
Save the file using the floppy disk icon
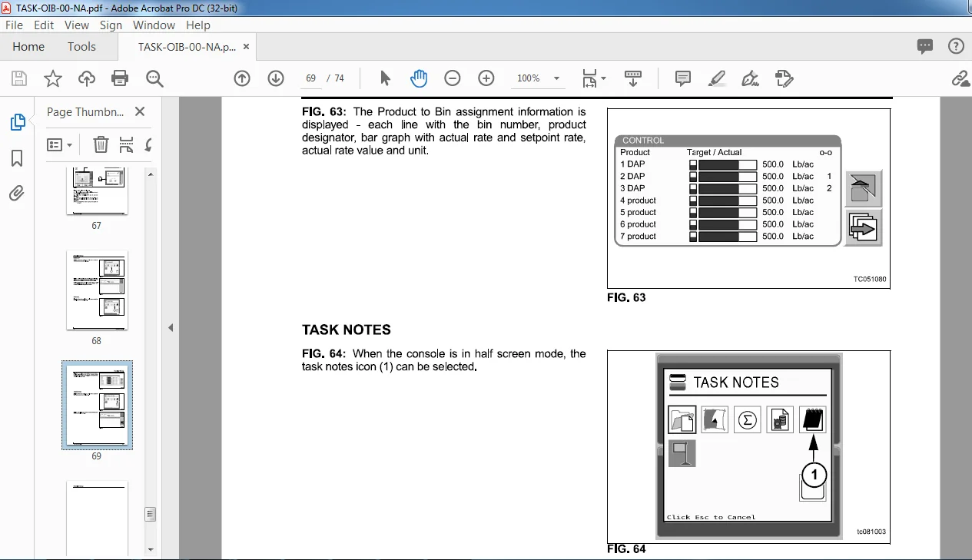point(19,78)
